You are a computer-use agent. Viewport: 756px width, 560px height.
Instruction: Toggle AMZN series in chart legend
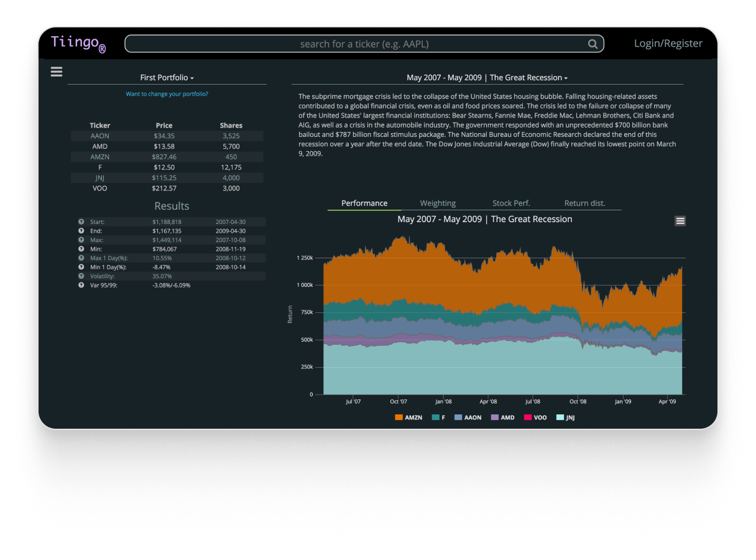408,418
